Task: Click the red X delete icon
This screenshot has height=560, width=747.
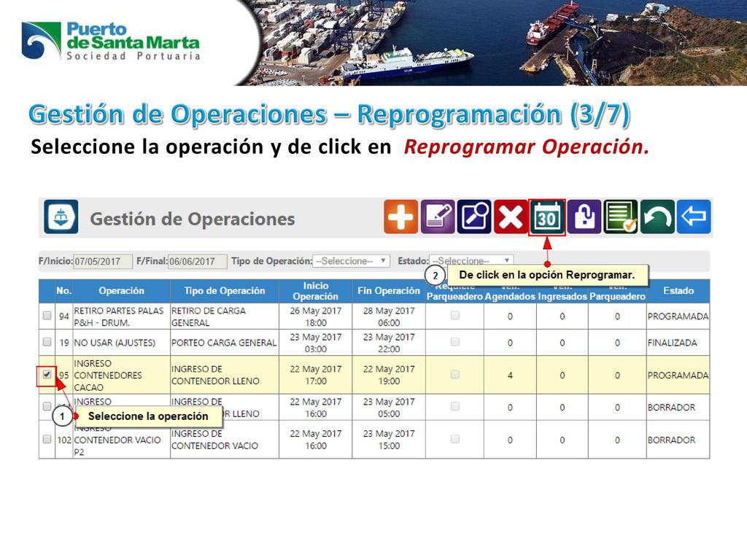Action: point(511,217)
